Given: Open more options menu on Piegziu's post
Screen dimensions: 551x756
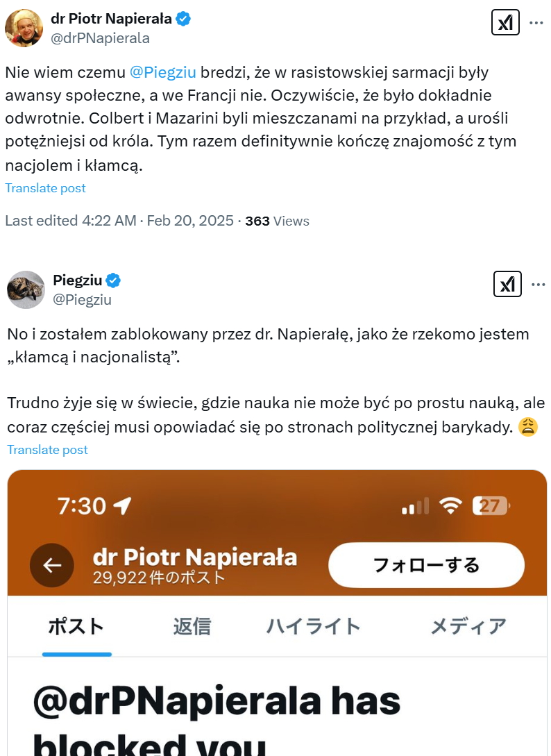Looking at the screenshot, I should (537, 284).
